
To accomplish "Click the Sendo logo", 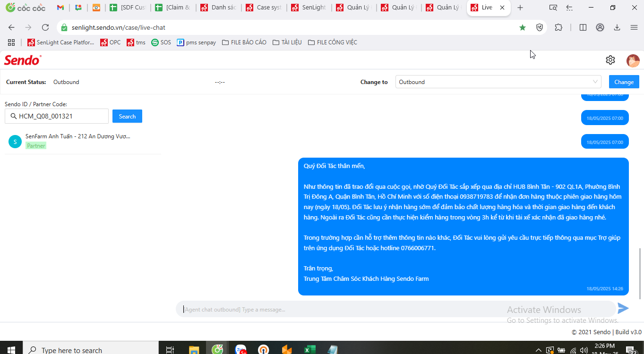I will pos(23,60).
